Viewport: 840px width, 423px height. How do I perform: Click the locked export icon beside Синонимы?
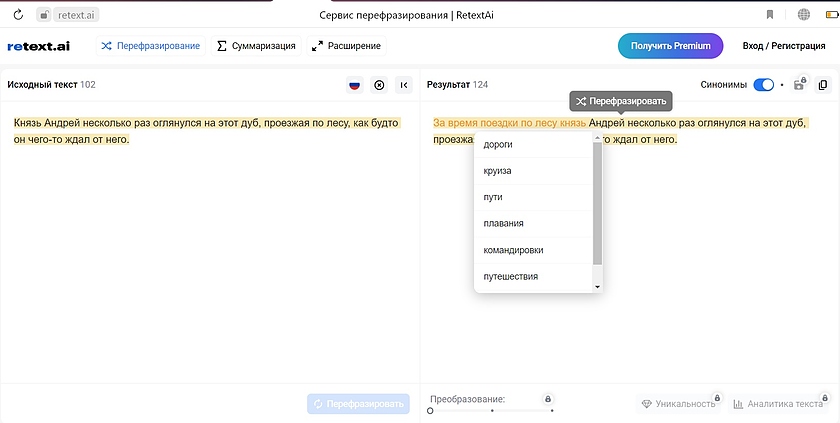point(799,85)
